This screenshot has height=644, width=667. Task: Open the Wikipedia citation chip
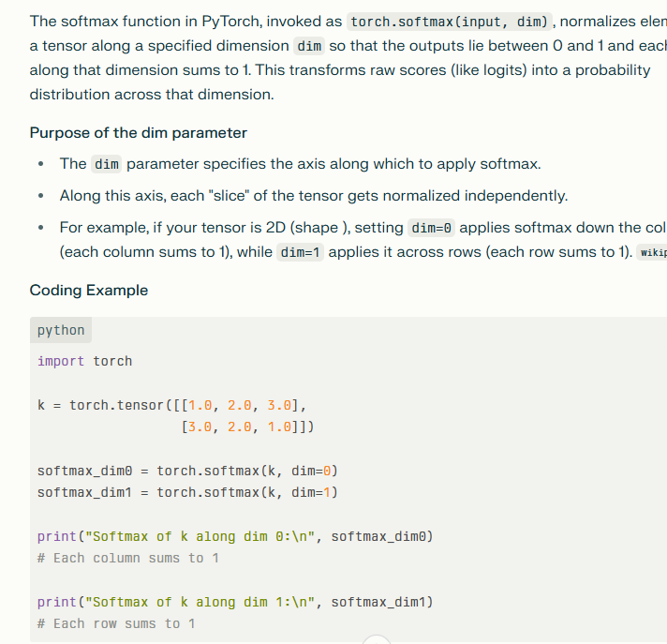(652, 252)
